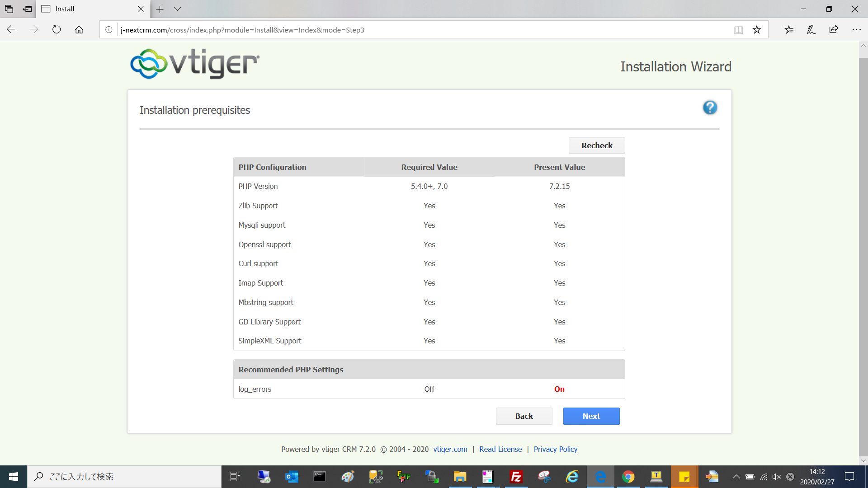The height and width of the screenshot is (488, 868).
Task: Click 'Recommended PHP Settings' header
Action: [x=291, y=370]
